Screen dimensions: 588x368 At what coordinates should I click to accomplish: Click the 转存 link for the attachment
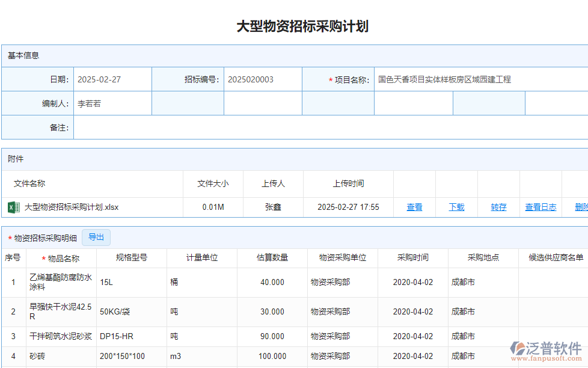click(x=498, y=207)
